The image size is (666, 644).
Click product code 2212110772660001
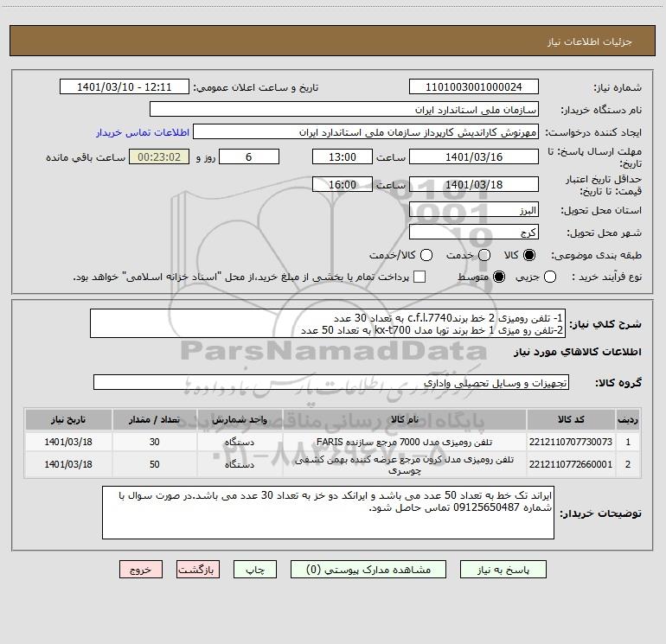(571, 464)
